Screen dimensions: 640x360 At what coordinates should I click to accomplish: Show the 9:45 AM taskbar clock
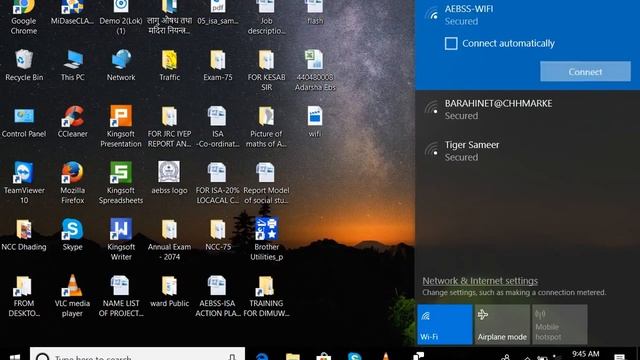pos(585,354)
